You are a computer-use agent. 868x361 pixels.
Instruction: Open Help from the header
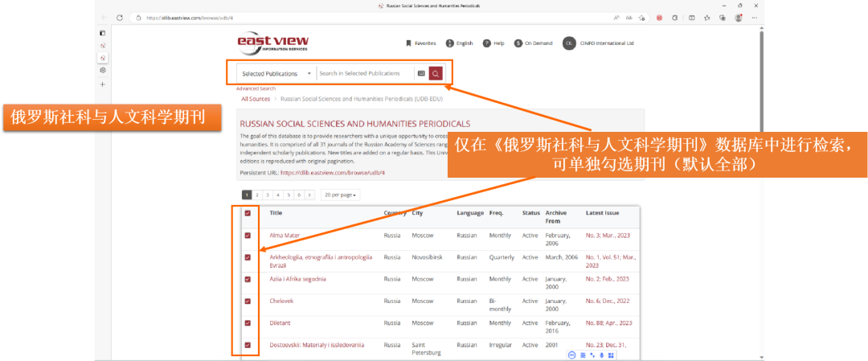[493, 43]
